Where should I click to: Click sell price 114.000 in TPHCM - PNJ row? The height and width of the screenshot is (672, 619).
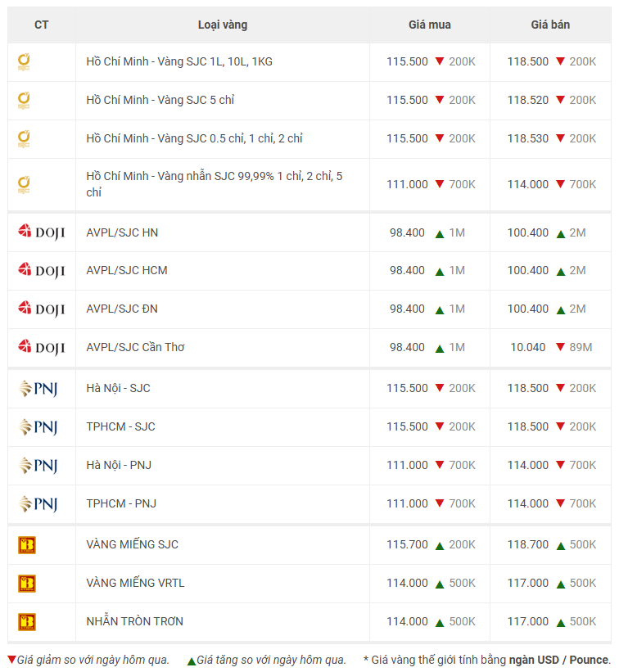[x=528, y=503]
